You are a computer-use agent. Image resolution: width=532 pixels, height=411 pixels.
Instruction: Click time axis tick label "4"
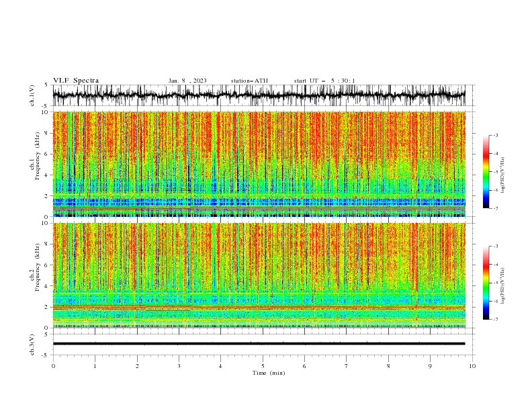[x=220, y=366]
